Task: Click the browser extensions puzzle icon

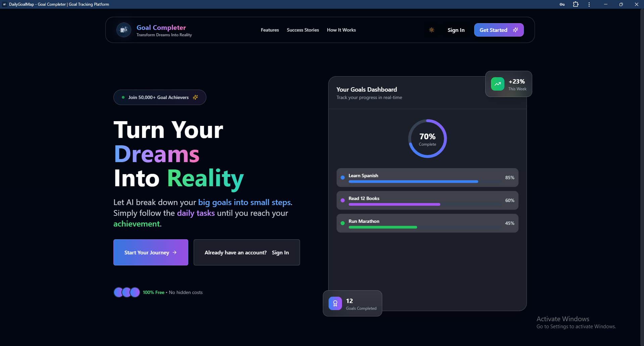Action: (576, 4)
